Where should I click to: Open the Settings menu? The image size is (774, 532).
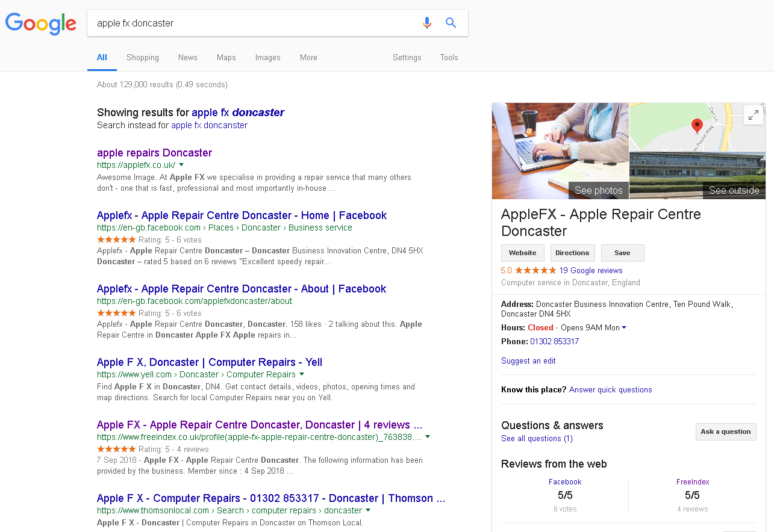tap(407, 58)
